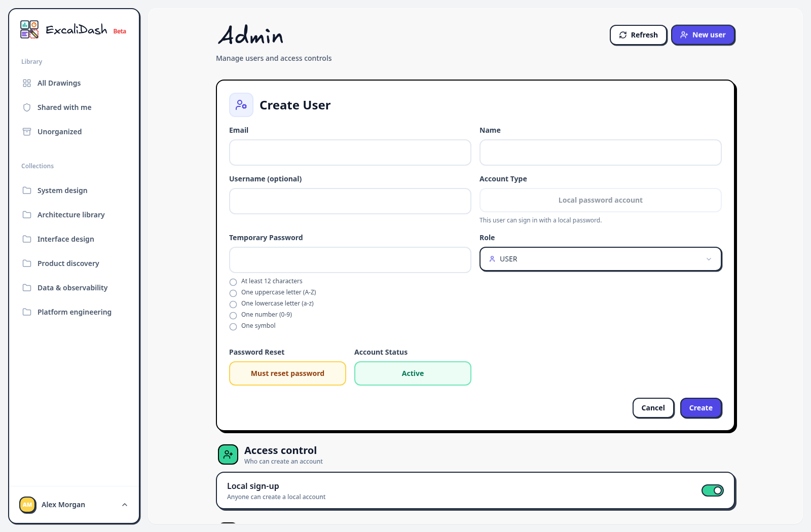Click the user icon inside Role field
811x532 pixels.
tap(492, 259)
